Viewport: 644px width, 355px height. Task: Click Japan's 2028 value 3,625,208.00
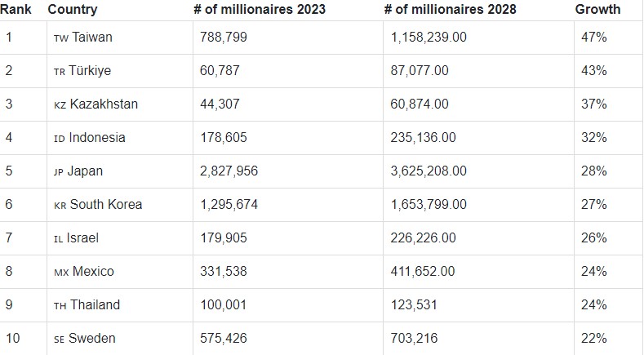click(x=429, y=172)
